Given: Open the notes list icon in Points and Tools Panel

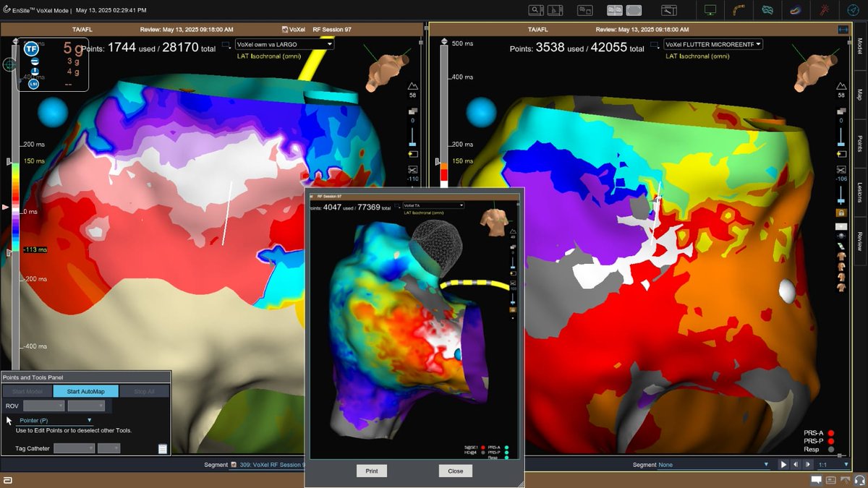Looking at the screenshot, I should [x=163, y=449].
